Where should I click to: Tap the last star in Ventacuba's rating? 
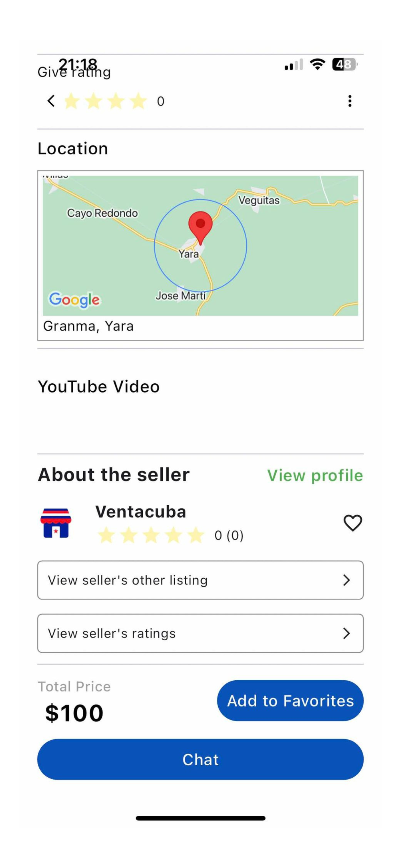(196, 535)
